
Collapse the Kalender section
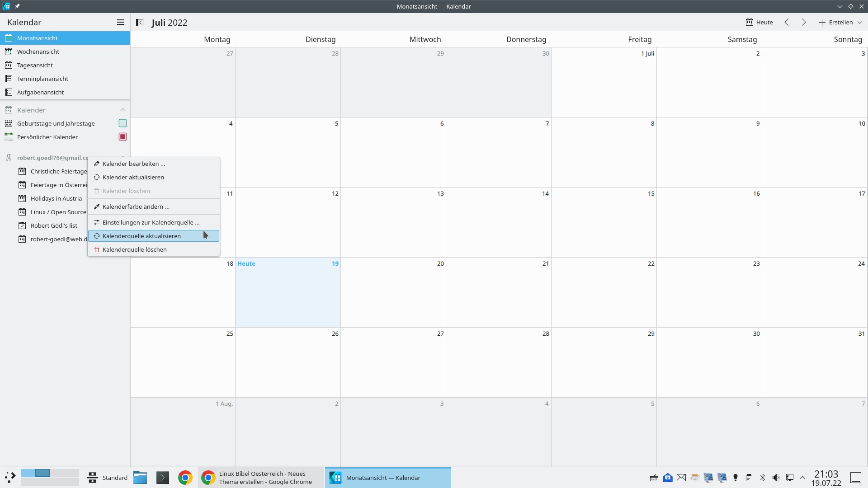(x=123, y=110)
